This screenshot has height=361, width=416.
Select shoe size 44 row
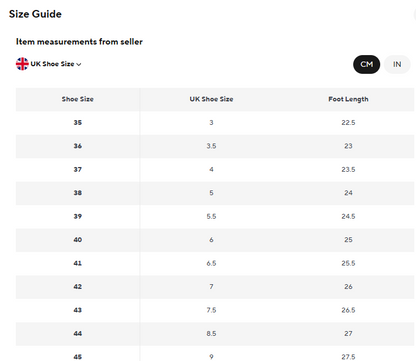coord(215,333)
